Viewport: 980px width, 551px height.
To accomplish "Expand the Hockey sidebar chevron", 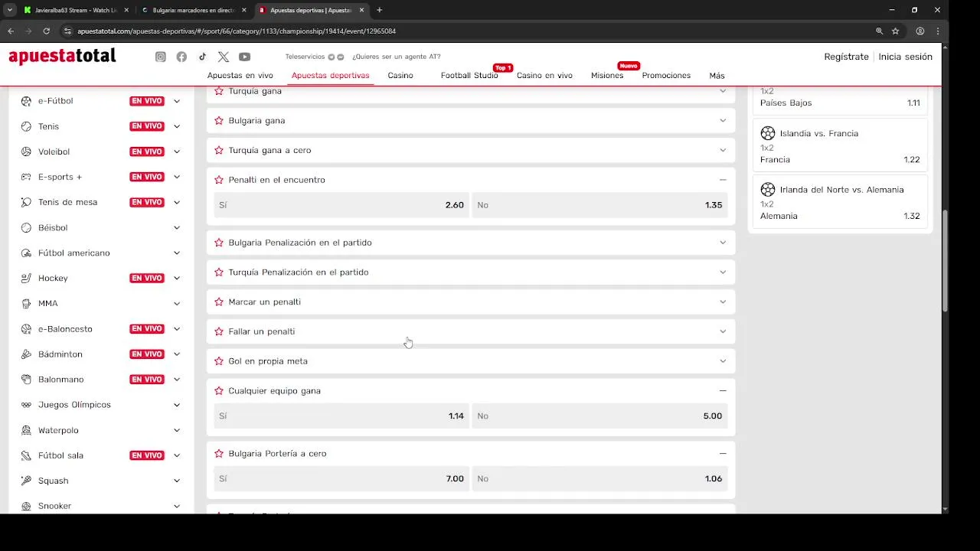I will 176,278.
